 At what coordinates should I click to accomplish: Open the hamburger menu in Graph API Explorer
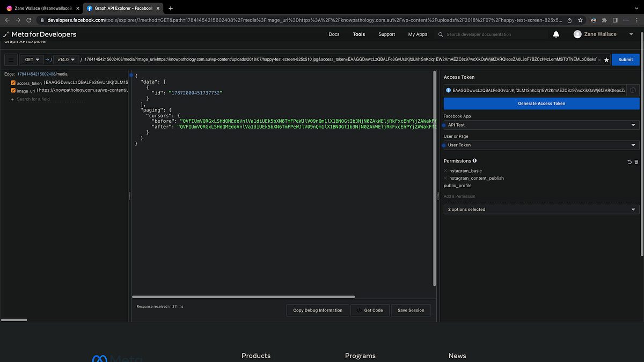point(10,60)
